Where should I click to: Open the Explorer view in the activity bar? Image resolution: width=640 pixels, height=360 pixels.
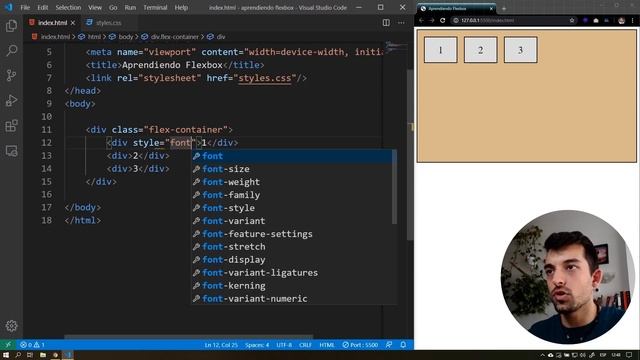tap(11, 26)
